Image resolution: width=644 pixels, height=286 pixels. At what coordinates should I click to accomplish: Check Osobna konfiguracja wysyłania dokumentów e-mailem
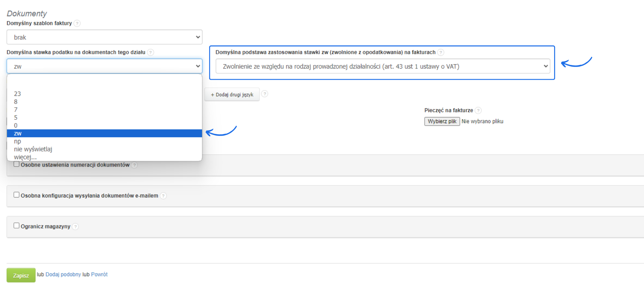coord(17,195)
